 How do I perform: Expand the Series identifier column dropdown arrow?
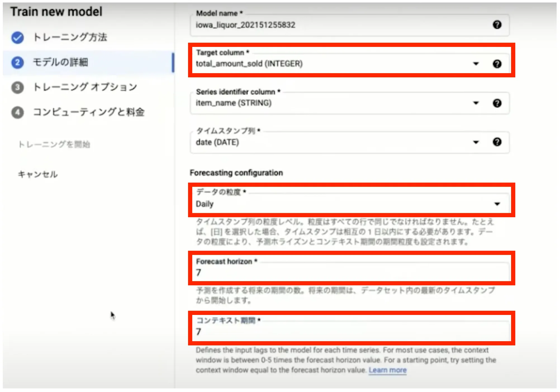click(476, 103)
